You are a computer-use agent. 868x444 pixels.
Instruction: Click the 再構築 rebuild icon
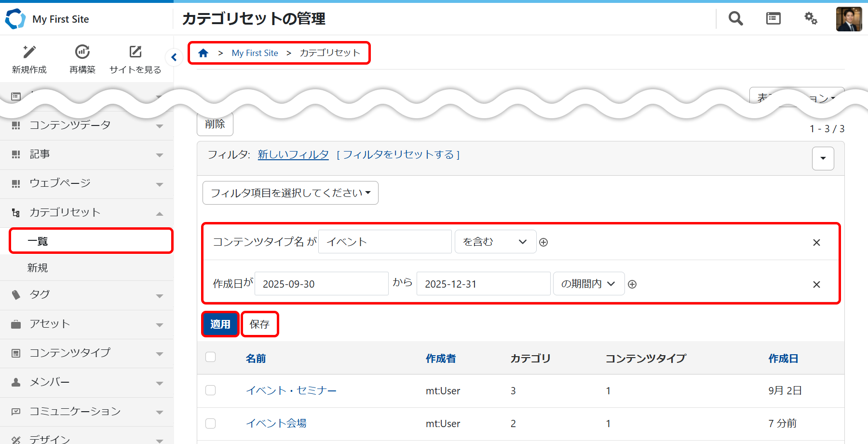[82, 52]
